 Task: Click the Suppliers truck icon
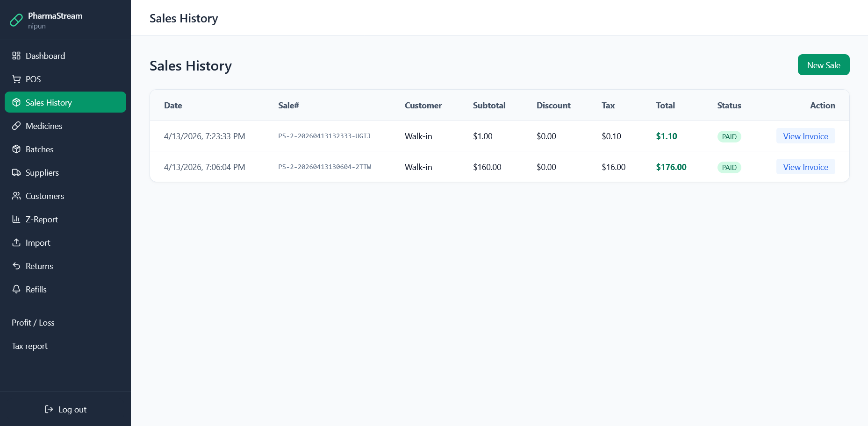coord(16,172)
